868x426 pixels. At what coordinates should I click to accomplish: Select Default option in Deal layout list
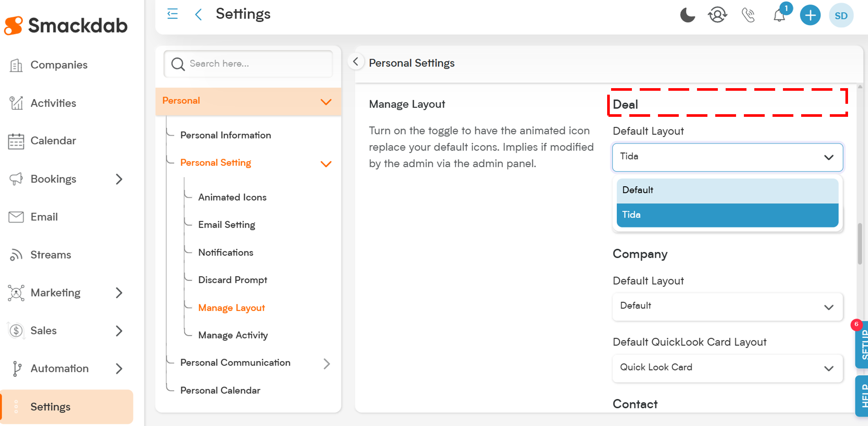727,190
